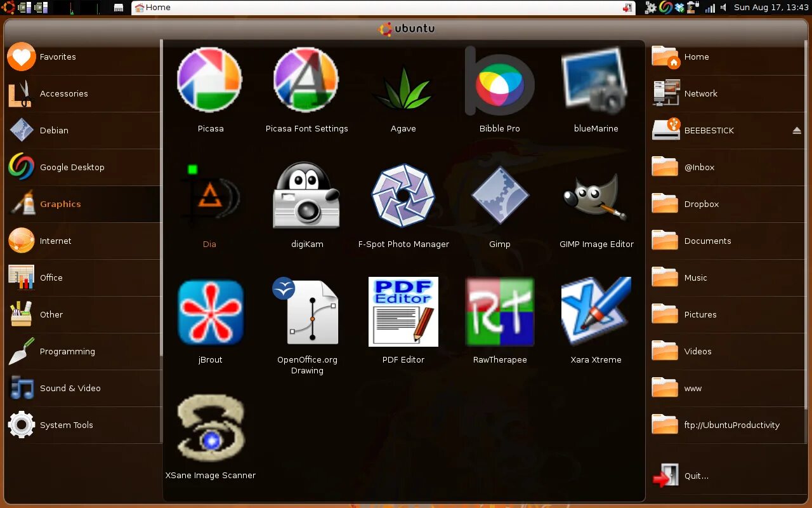Open the Home folder place
Screen dimensions: 812x508
(727, 57)
